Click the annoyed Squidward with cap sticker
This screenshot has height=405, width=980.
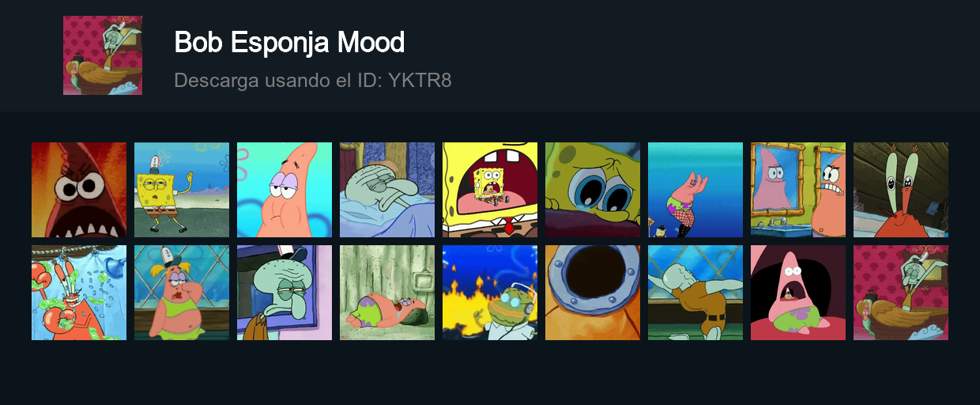[x=285, y=293]
